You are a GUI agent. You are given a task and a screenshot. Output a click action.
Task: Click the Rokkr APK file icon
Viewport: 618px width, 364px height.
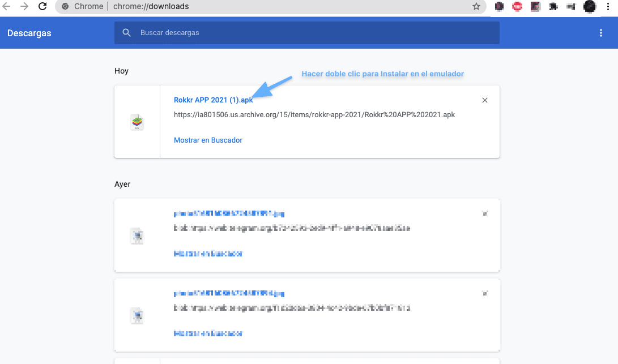pyautogui.click(x=137, y=122)
